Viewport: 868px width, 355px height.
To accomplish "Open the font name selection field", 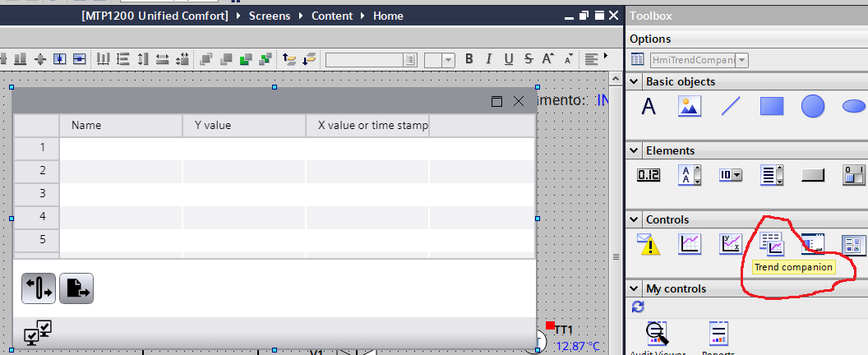I will [372, 60].
